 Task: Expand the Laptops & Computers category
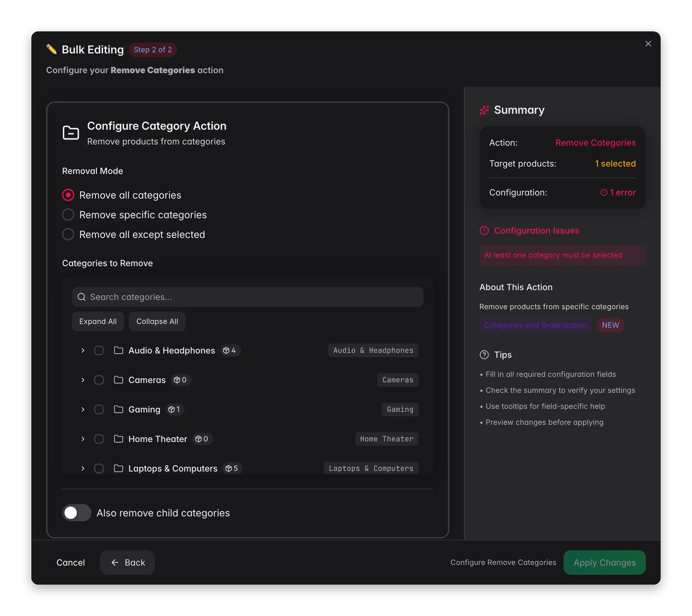[x=83, y=468]
